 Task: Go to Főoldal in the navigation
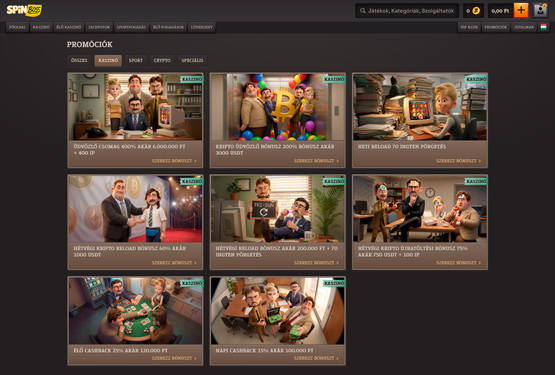click(17, 27)
